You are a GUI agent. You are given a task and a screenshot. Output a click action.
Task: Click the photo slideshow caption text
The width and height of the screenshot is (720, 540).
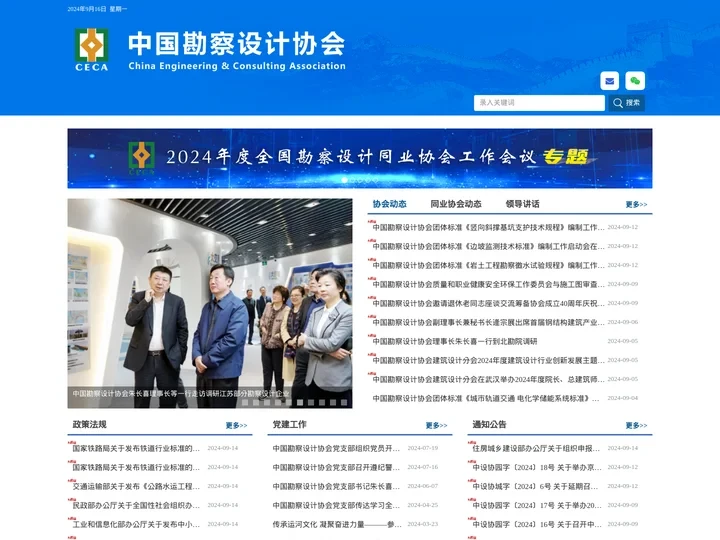pyautogui.click(x=181, y=394)
